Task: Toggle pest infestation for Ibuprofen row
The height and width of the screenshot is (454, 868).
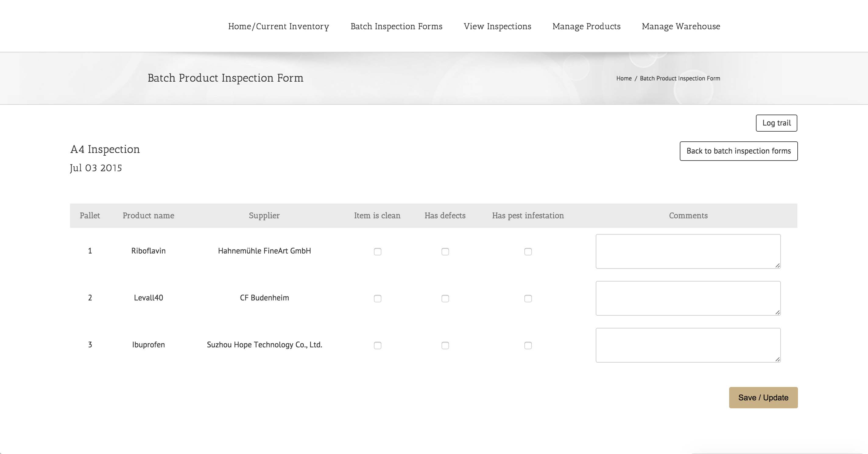Action: coord(528,345)
